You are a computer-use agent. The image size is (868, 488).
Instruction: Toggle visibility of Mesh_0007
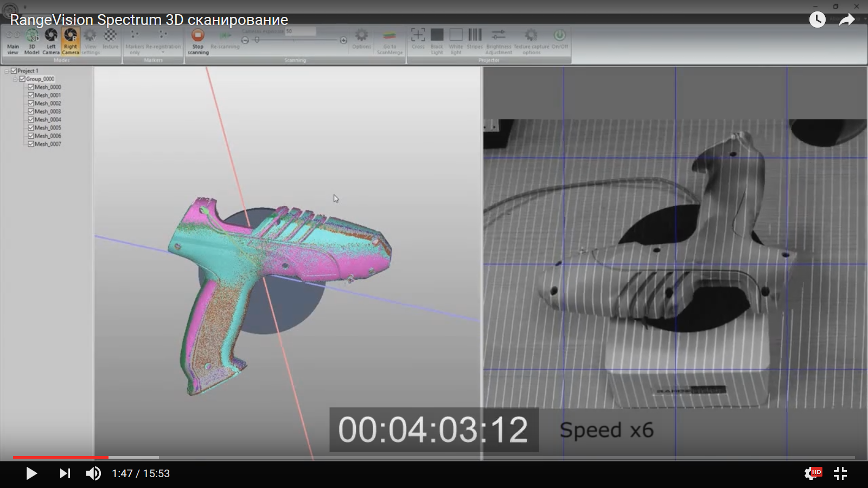tap(31, 144)
